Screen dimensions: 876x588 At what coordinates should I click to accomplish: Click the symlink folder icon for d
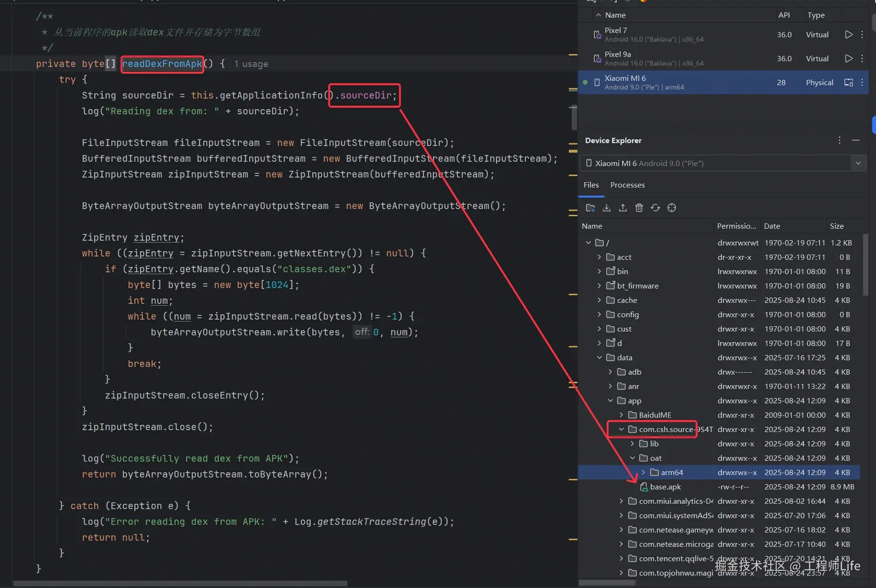(x=610, y=343)
